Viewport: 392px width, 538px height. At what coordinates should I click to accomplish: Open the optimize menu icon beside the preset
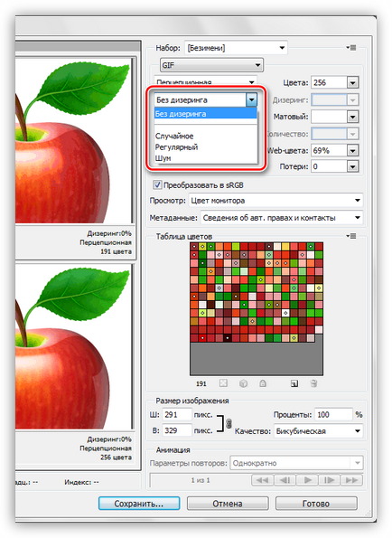[350, 48]
